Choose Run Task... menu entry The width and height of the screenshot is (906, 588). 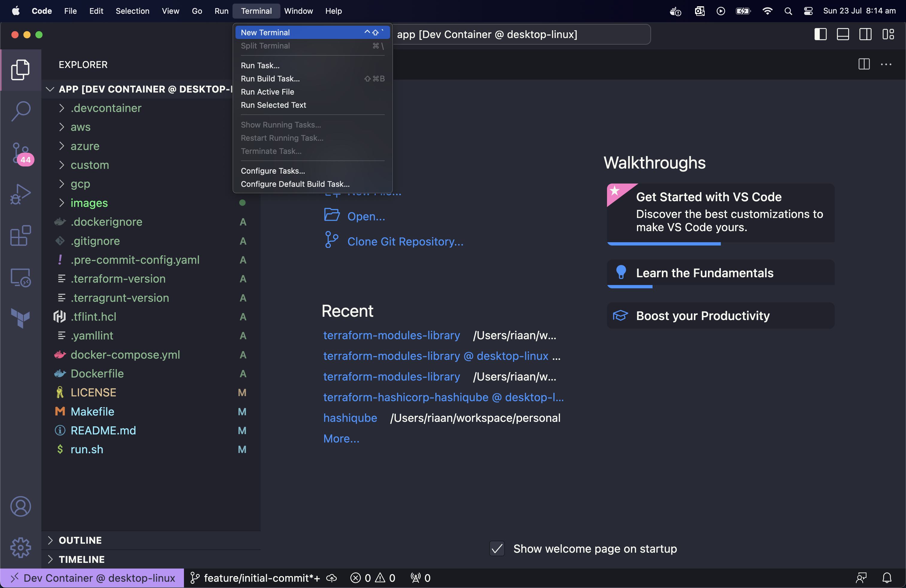click(312, 66)
